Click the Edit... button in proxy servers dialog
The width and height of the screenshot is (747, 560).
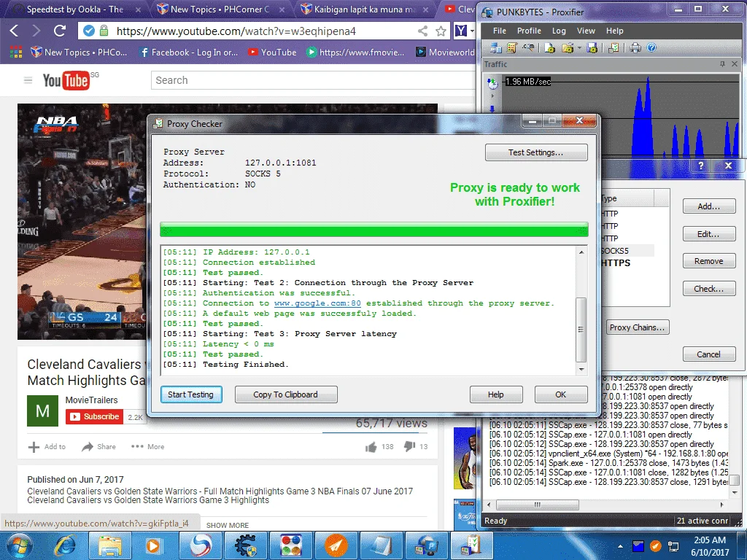(709, 234)
